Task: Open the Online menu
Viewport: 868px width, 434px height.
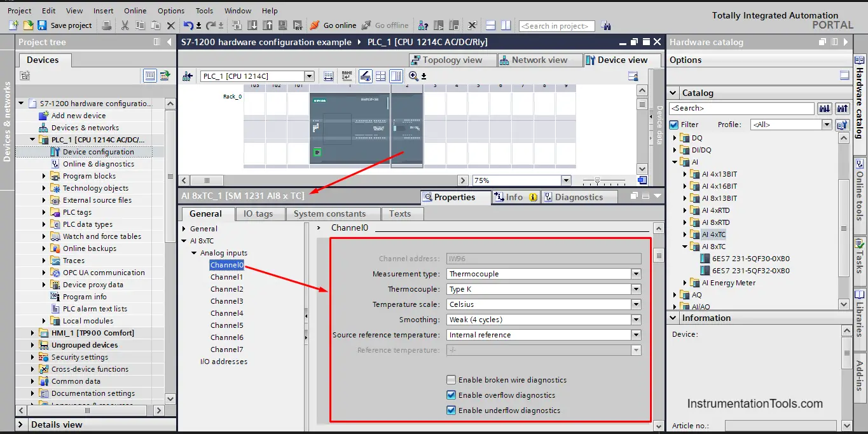Action: coord(135,10)
